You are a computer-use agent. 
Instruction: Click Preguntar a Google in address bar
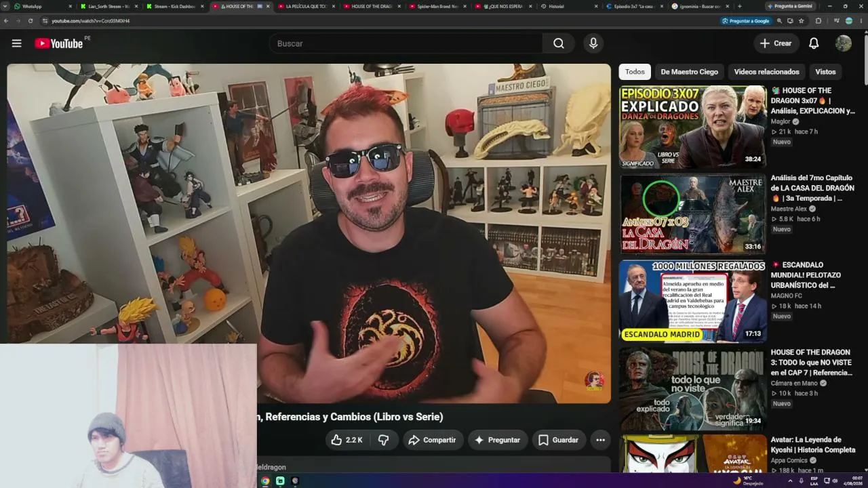(x=746, y=21)
